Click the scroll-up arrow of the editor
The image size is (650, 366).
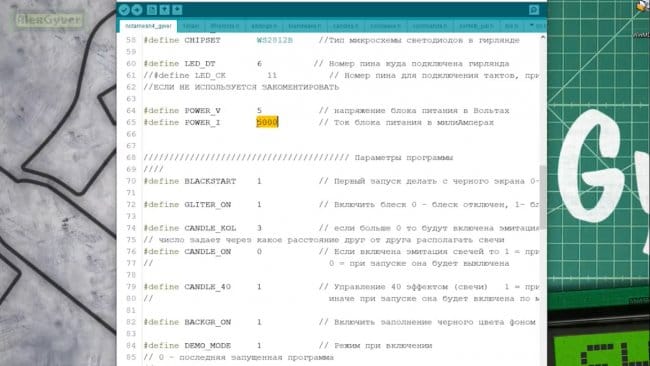coord(543,38)
